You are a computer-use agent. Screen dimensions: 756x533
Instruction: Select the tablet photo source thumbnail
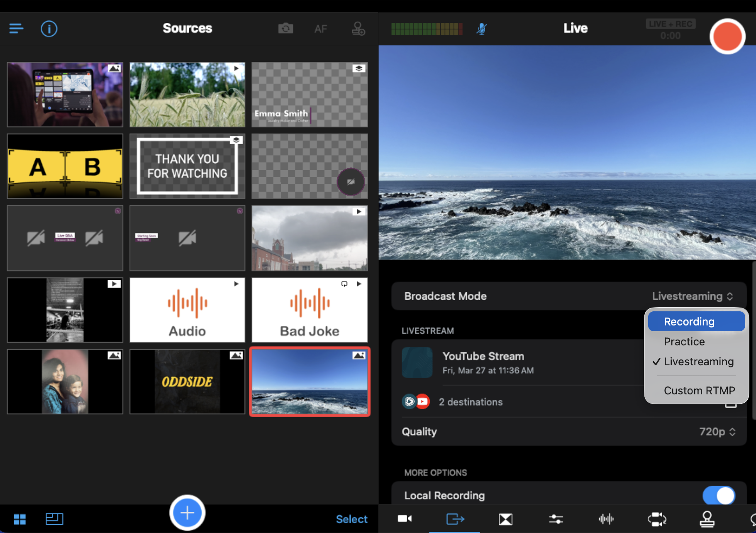click(x=65, y=95)
